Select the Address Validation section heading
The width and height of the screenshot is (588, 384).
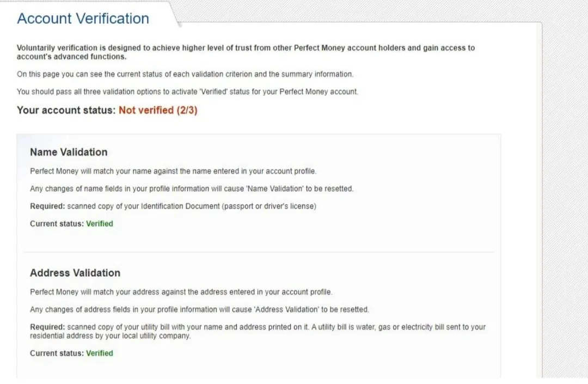(x=75, y=273)
